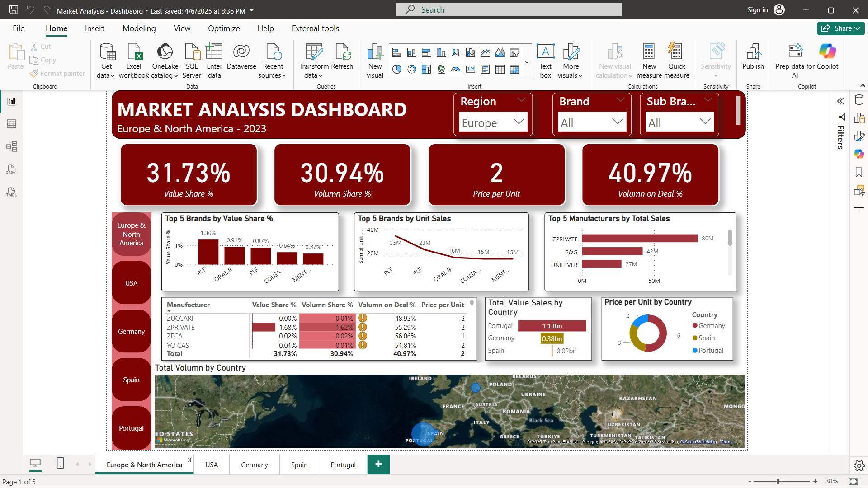Switch to mobile layout view
Viewport: 868px width, 488px height.
[60, 463]
